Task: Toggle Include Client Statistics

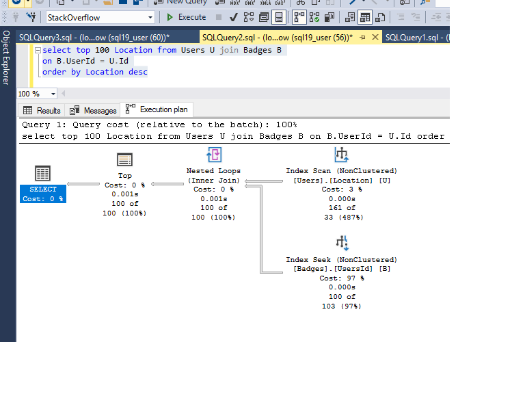Action: (x=329, y=17)
